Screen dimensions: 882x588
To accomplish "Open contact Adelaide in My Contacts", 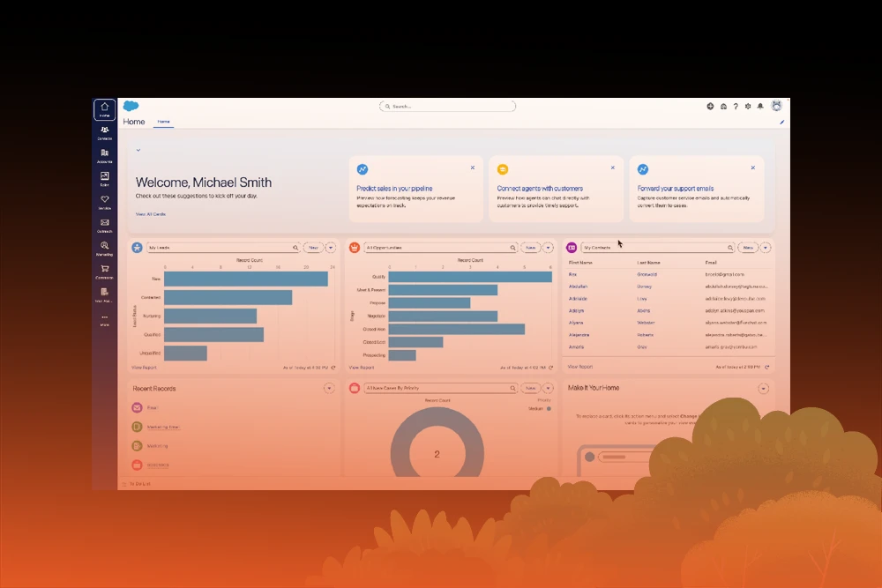I will (579, 299).
